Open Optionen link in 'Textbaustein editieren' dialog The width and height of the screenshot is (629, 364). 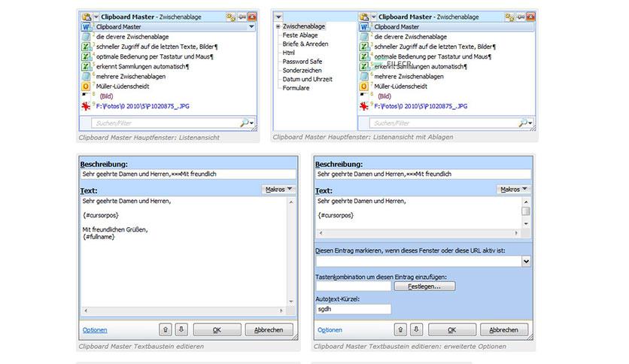tap(95, 330)
